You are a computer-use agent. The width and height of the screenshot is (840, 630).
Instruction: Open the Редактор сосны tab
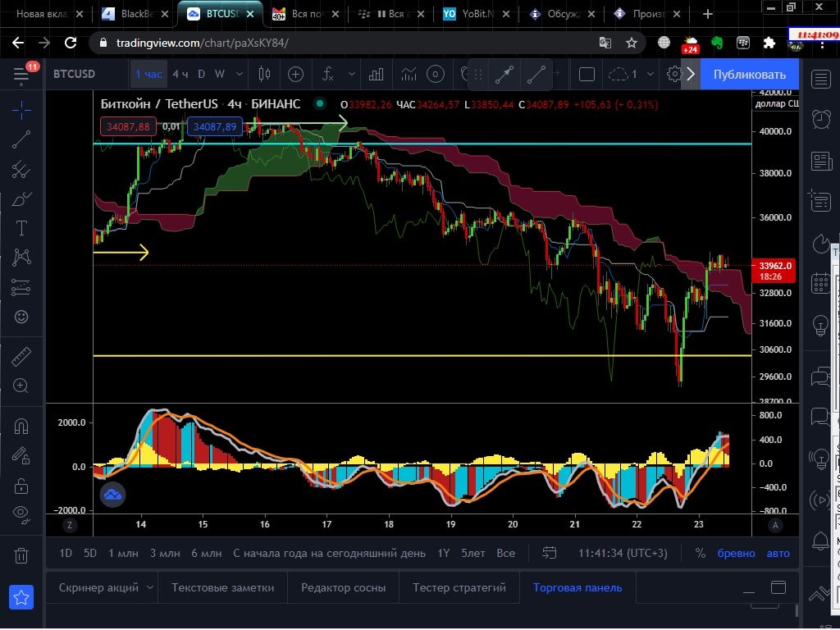tap(344, 588)
